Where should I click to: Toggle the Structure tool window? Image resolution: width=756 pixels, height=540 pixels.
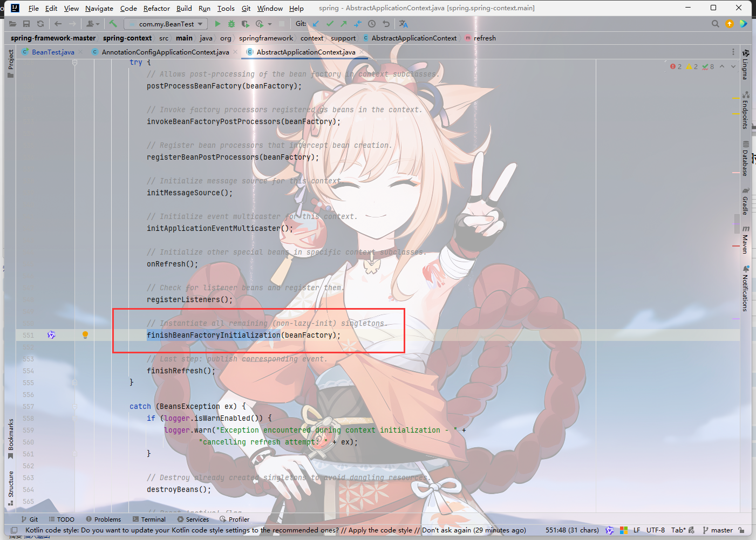point(10,488)
